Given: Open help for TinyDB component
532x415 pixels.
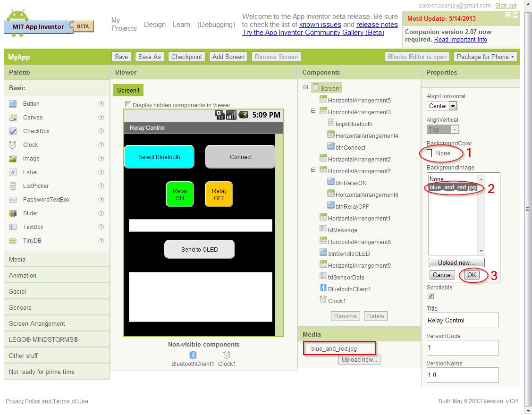Looking at the screenshot, I should [x=101, y=241].
